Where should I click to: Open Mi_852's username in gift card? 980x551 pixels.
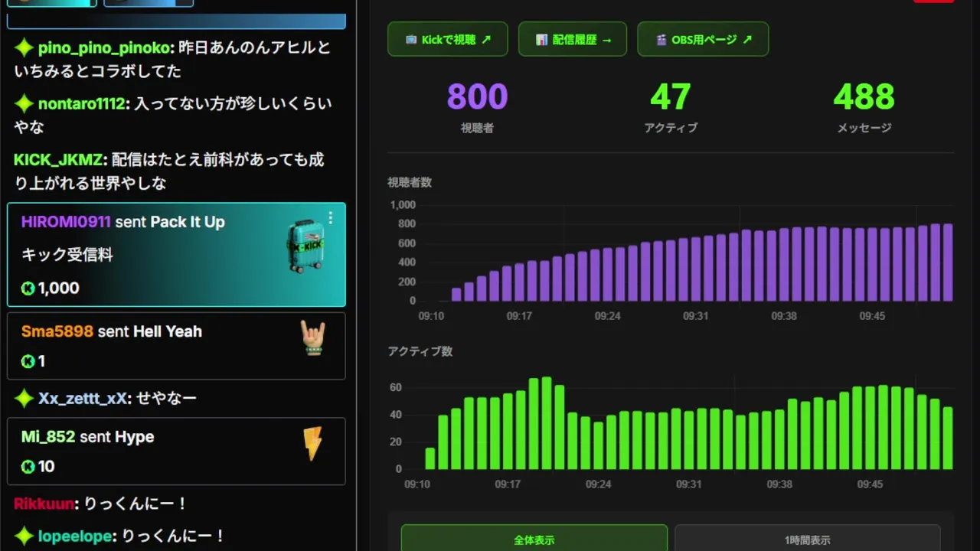click(48, 437)
